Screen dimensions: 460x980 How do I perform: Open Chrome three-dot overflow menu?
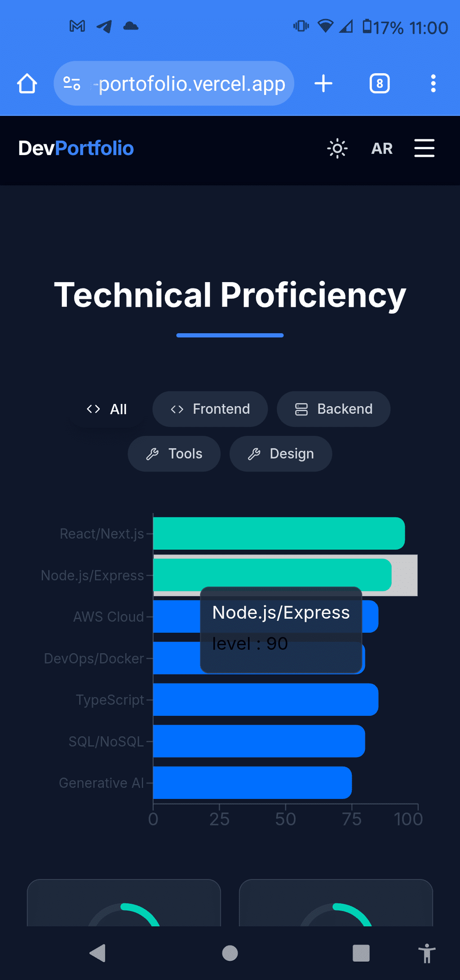click(x=433, y=84)
